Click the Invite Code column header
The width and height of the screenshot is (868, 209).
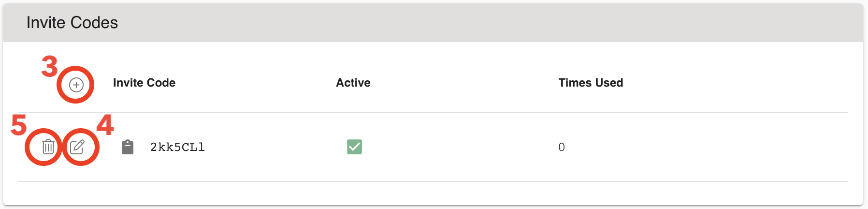144,83
